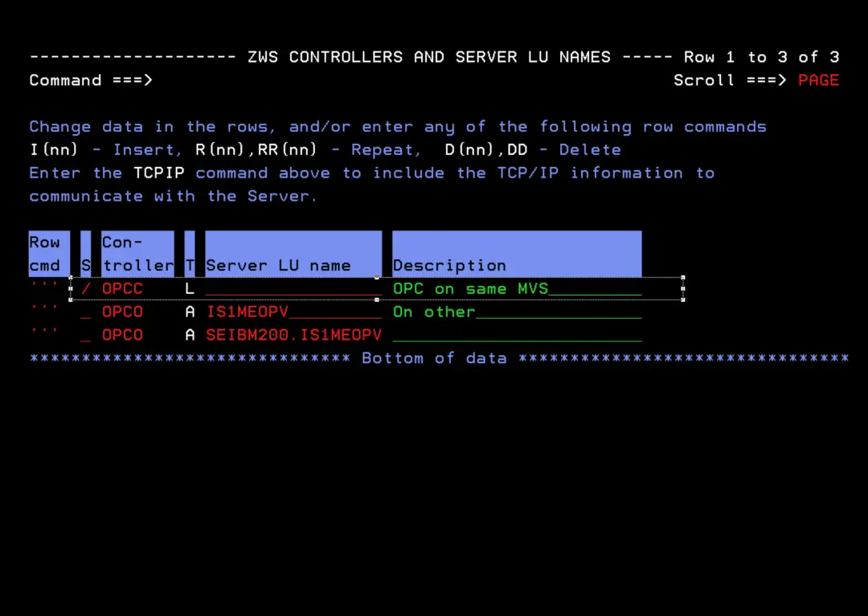Click the 'ZWS CONTROLLERS AND SERVER LU NAMES' title
868x616 pixels.
pos(429,57)
